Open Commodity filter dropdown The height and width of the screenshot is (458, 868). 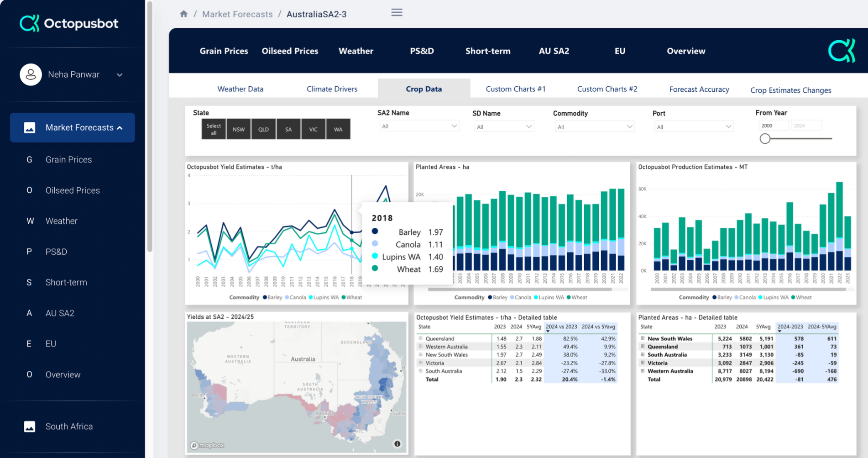click(595, 126)
